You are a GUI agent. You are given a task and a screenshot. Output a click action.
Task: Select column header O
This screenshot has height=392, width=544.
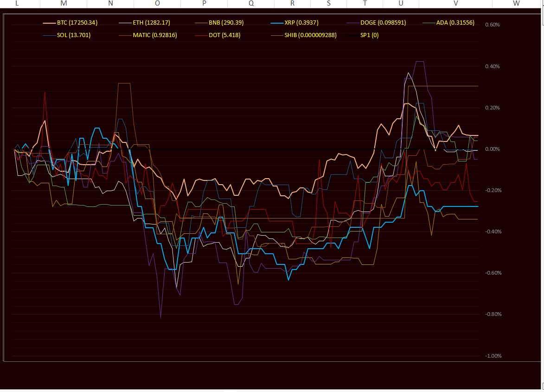click(x=157, y=3)
